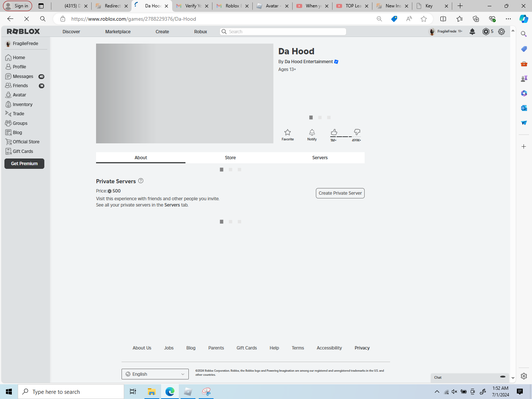Click the Windows taskbar search box

(71, 392)
